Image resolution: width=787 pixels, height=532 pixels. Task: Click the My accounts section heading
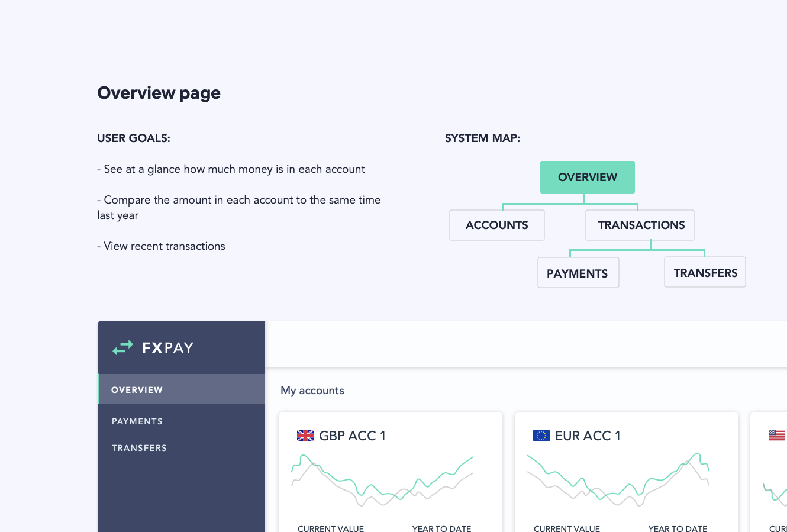pos(312,391)
